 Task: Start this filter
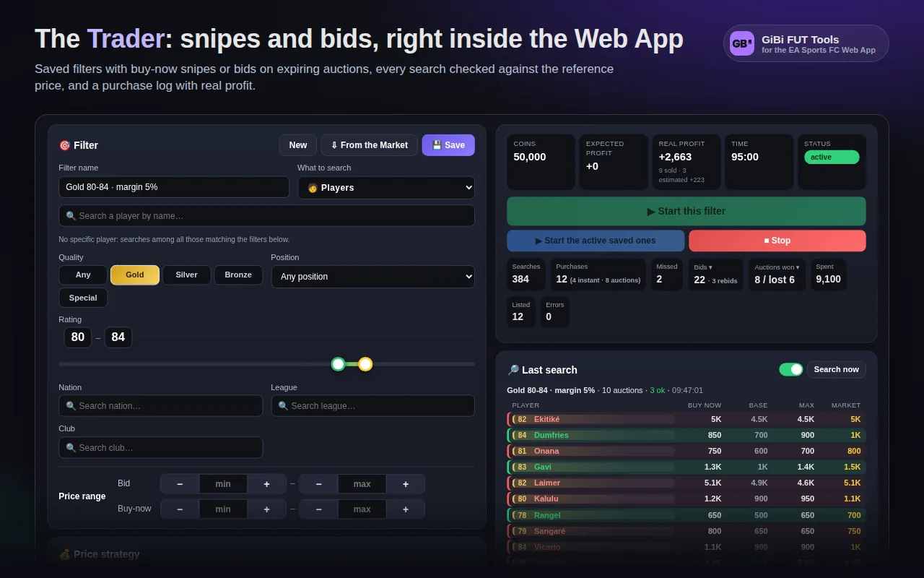[687, 211]
